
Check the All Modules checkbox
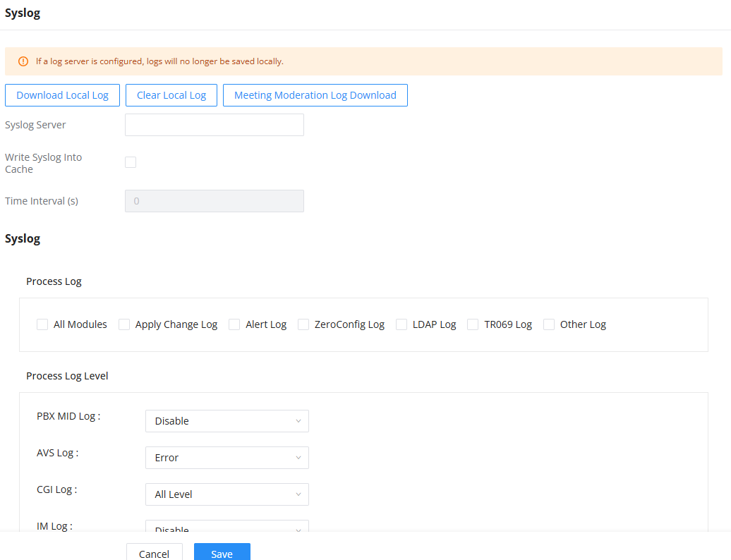pyautogui.click(x=42, y=324)
